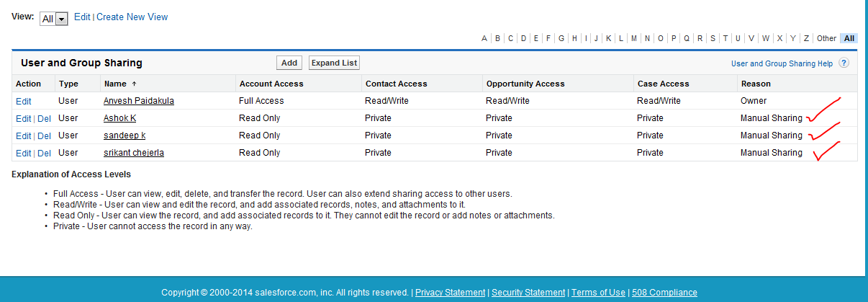The width and height of the screenshot is (868, 302).
Task: Click the Edit view link
Action: (82, 17)
